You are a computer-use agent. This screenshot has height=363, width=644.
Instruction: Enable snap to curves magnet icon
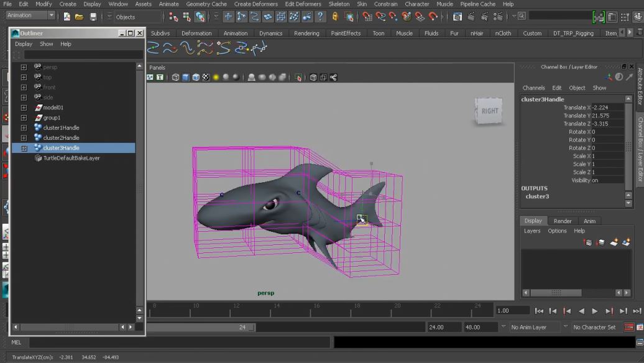tap(380, 17)
